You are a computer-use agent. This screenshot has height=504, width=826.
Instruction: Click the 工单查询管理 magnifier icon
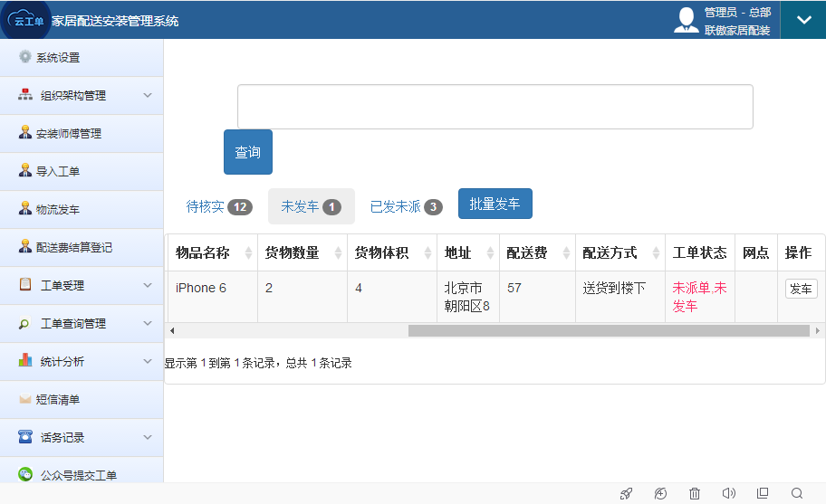[x=24, y=324]
